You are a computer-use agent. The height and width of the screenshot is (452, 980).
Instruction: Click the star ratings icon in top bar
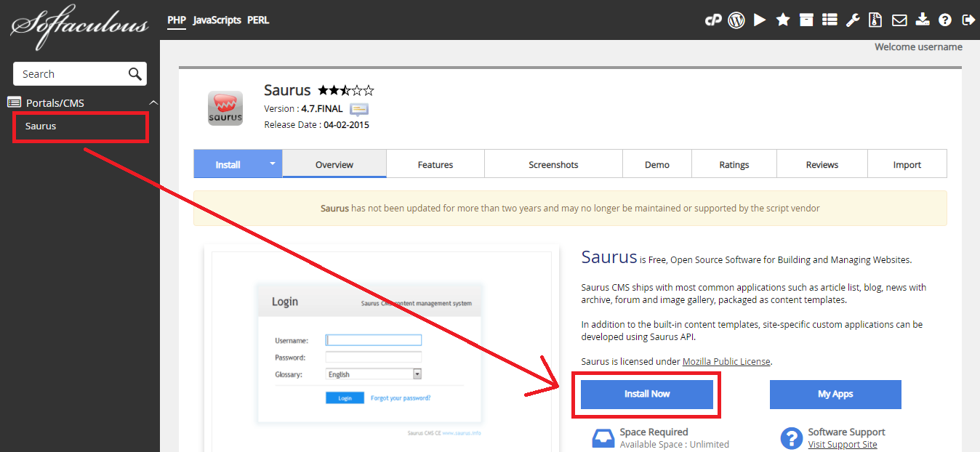point(783,20)
